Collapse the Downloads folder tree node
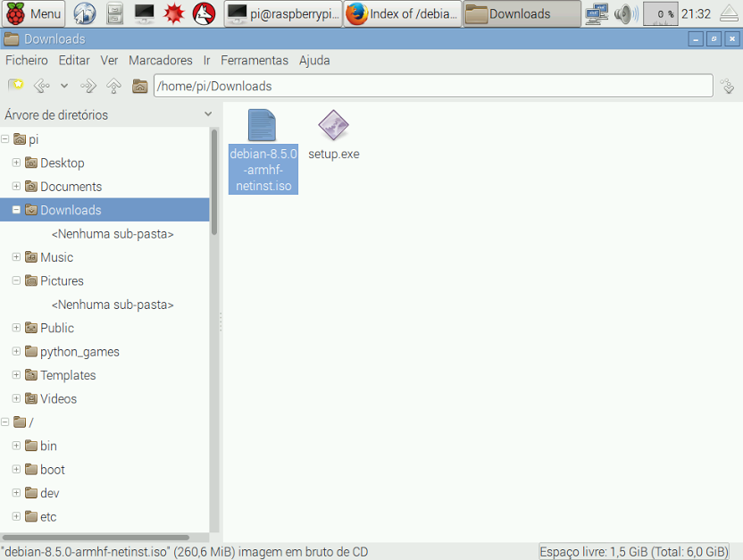This screenshot has height=560, width=743. (x=16, y=209)
